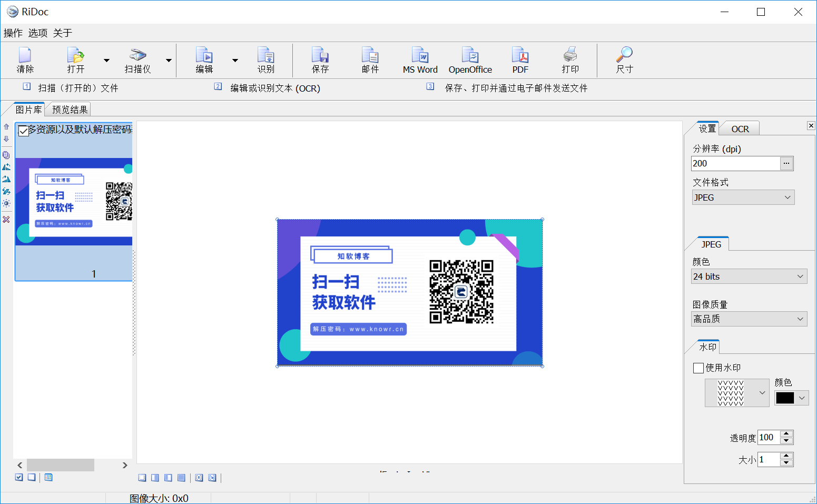Open the watermark color dropdown arrow
817x504 pixels.
[x=802, y=398]
